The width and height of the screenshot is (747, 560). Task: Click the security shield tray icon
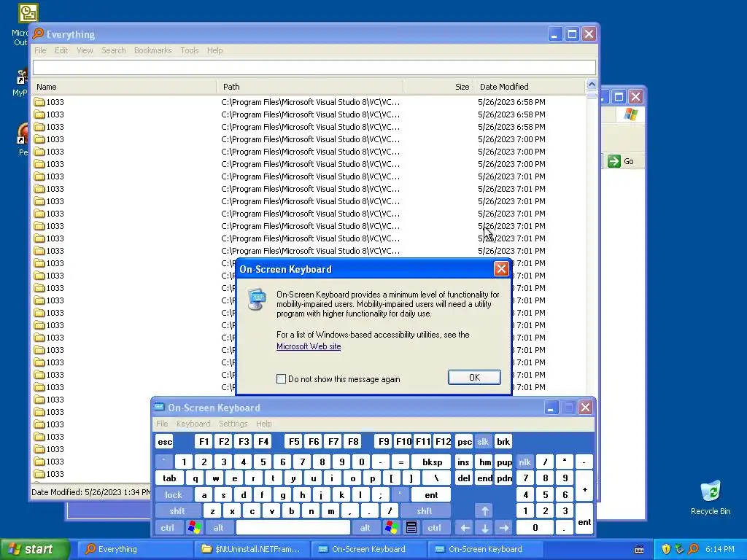(x=665, y=549)
